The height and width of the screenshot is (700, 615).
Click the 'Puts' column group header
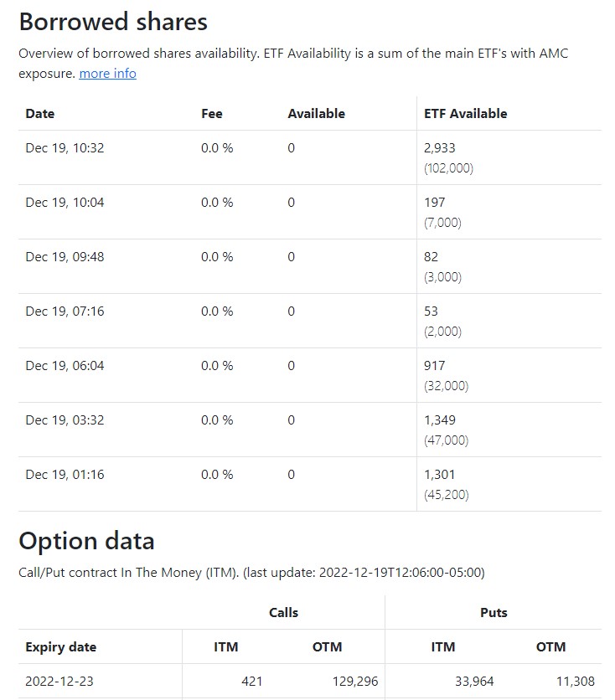pos(494,613)
